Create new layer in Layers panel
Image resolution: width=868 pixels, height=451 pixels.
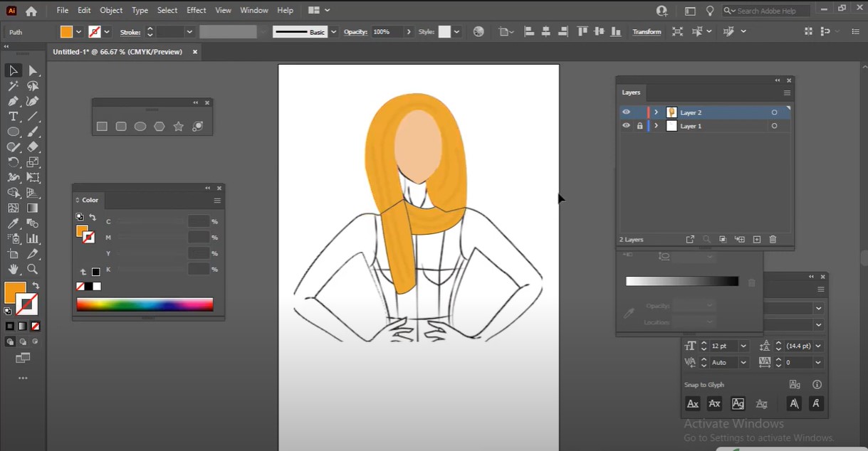point(757,240)
